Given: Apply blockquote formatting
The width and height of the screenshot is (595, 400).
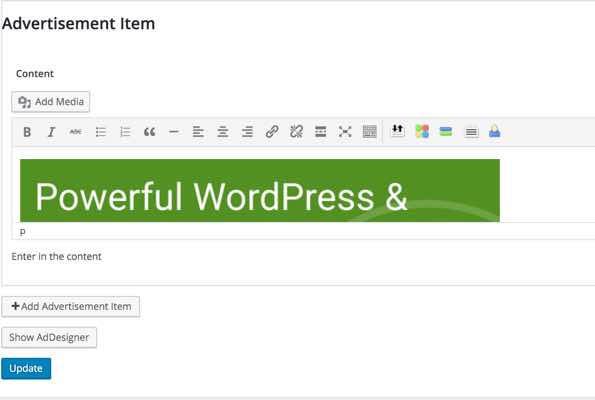Looking at the screenshot, I should click(150, 132).
